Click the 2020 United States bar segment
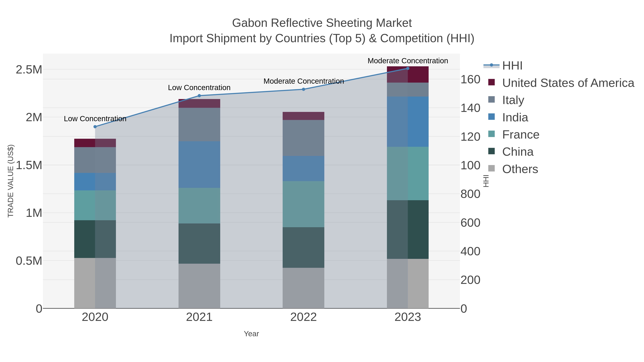This screenshot has width=644, height=362. pyautogui.click(x=95, y=143)
